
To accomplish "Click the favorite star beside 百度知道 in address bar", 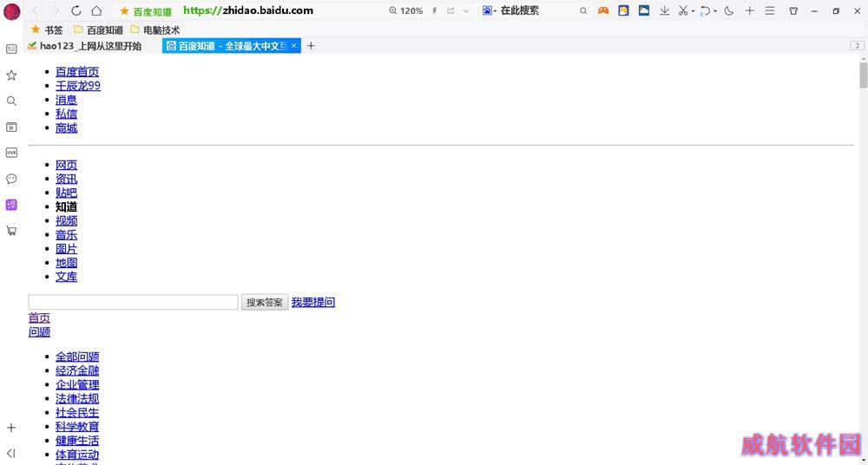I will click(124, 11).
